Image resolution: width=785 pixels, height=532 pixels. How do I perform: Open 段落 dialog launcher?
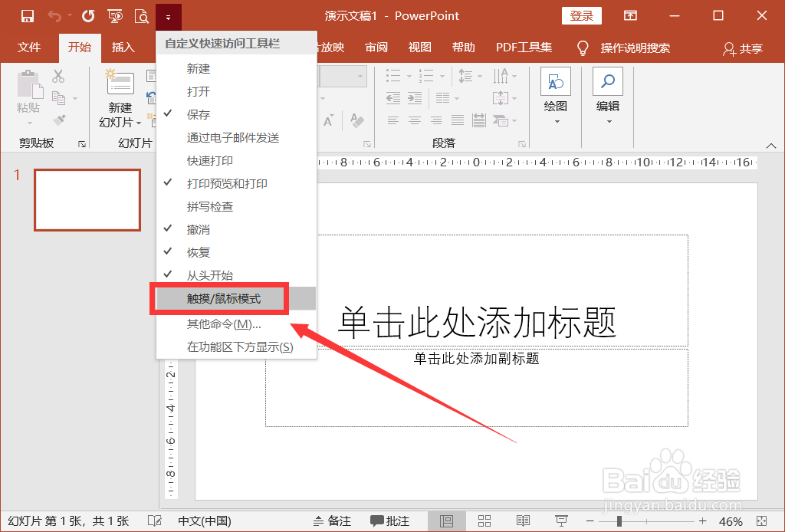[x=522, y=145]
